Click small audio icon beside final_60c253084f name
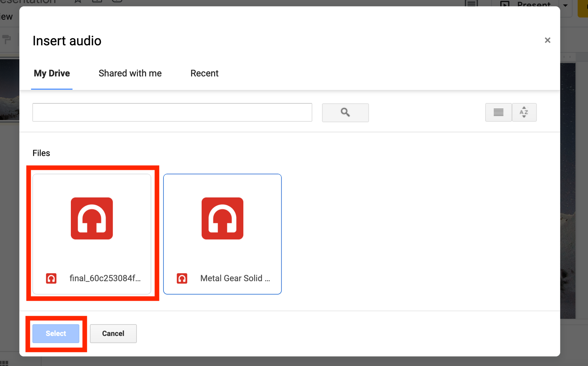This screenshot has height=366, width=588. pyautogui.click(x=51, y=278)
